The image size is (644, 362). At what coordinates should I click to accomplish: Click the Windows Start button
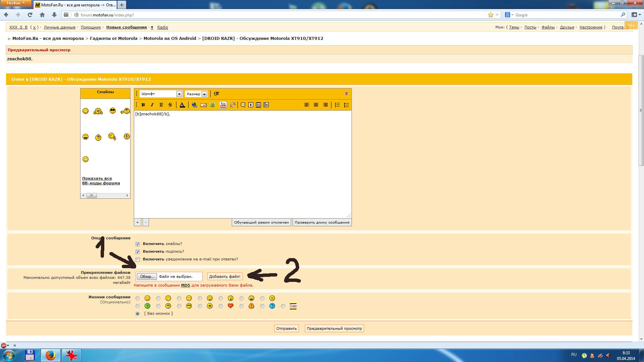9,355
